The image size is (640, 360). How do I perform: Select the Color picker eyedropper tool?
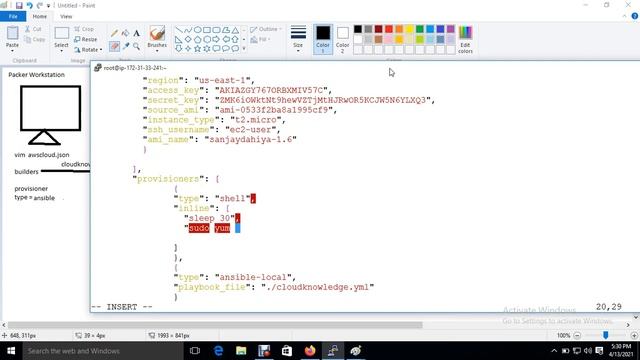click(126, 47)
